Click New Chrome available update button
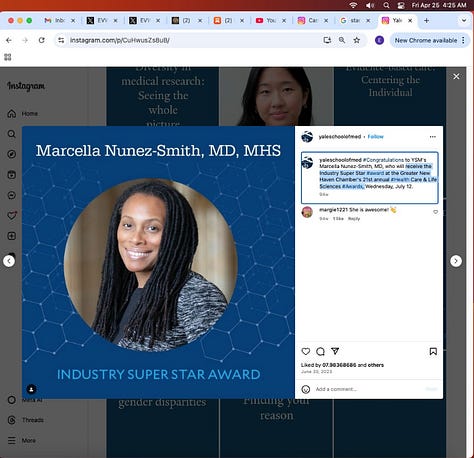 click(426, 40)
